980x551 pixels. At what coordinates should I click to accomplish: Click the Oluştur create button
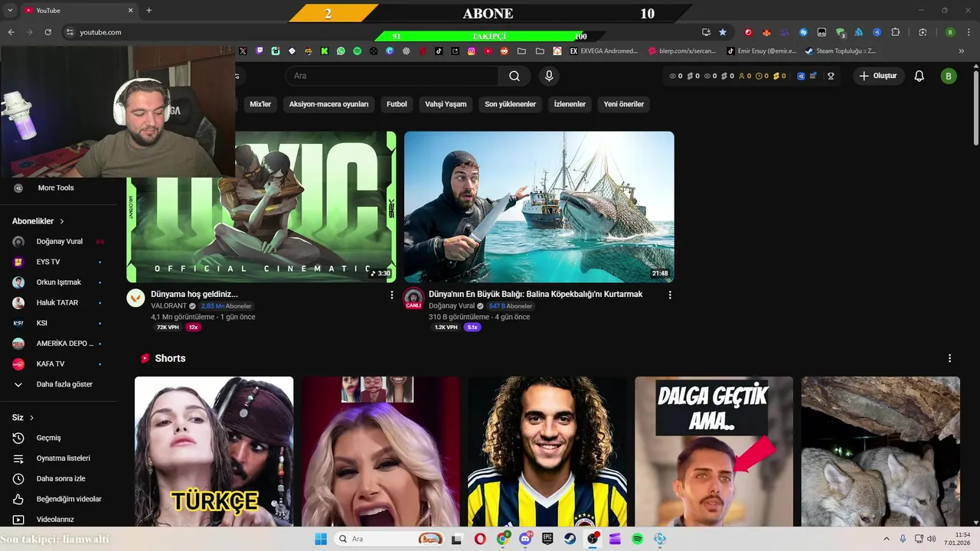tap(879, 76)
